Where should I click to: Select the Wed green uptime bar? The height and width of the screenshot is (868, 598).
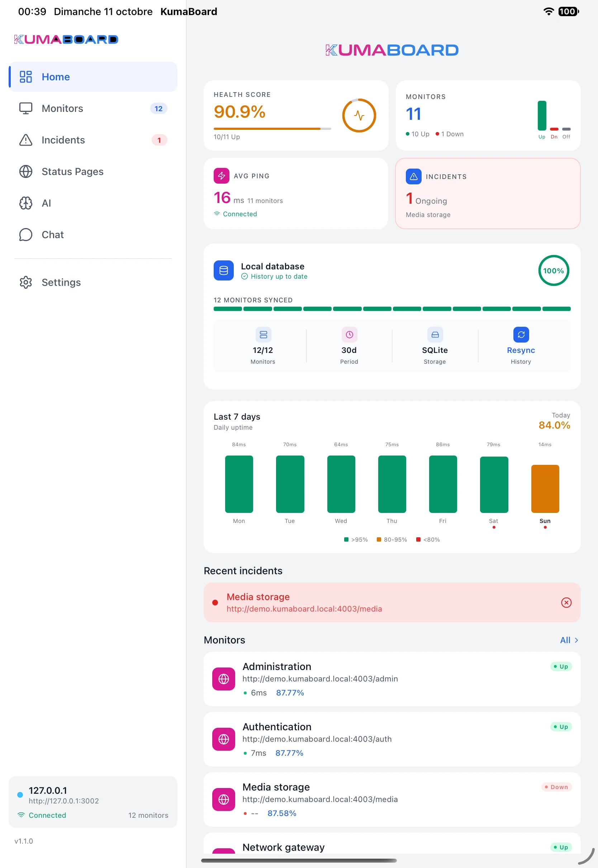point(341,484)
